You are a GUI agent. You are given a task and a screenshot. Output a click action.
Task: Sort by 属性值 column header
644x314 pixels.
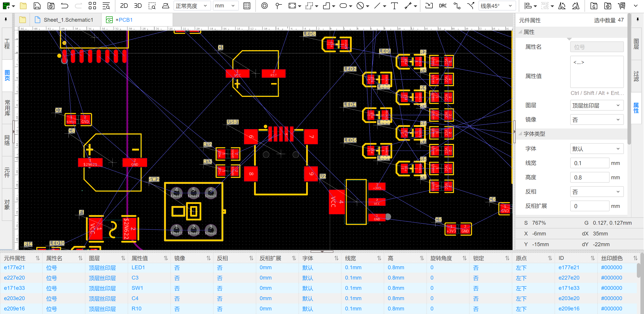(x=149, y=258)
